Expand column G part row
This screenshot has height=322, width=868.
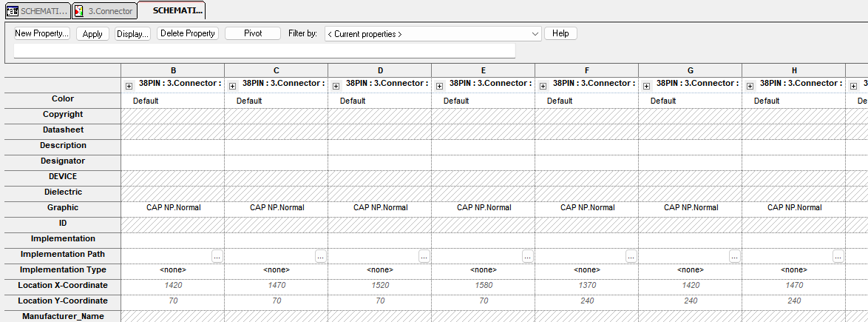coord(647,86)
